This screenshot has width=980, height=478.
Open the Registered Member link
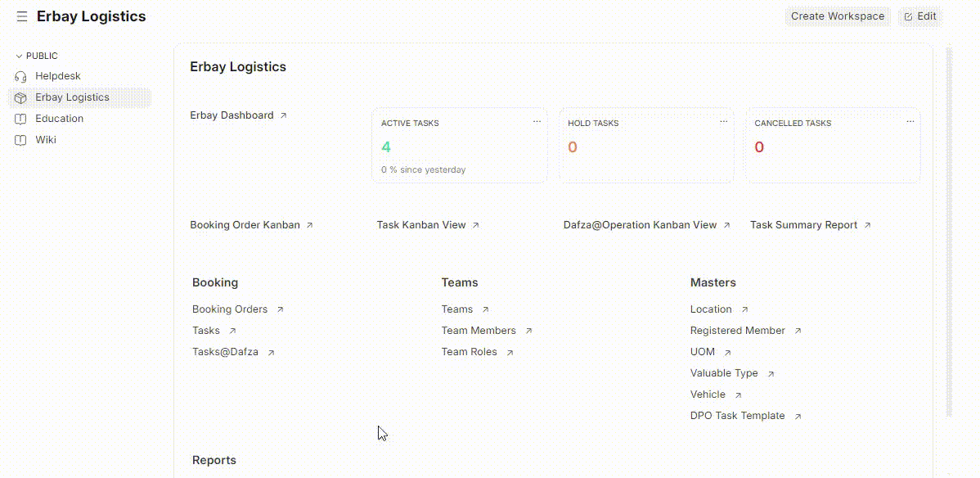pos(738,331)
